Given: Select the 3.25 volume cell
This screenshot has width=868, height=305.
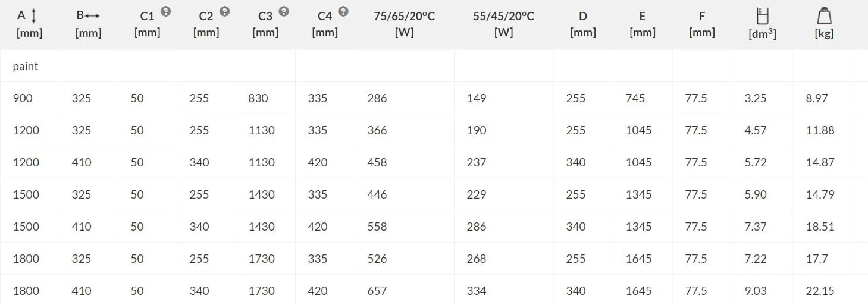Looking at the screenshot, I should click(x=755, y=99).
